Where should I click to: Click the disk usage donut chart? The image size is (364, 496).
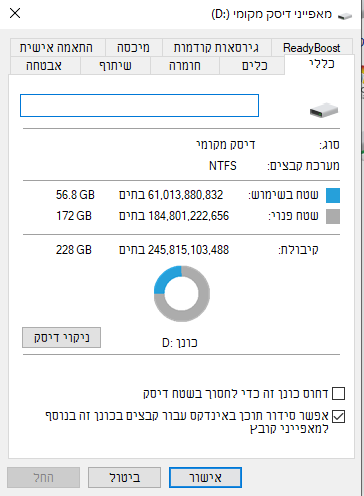pyautogui.click(x=182, y=294)
